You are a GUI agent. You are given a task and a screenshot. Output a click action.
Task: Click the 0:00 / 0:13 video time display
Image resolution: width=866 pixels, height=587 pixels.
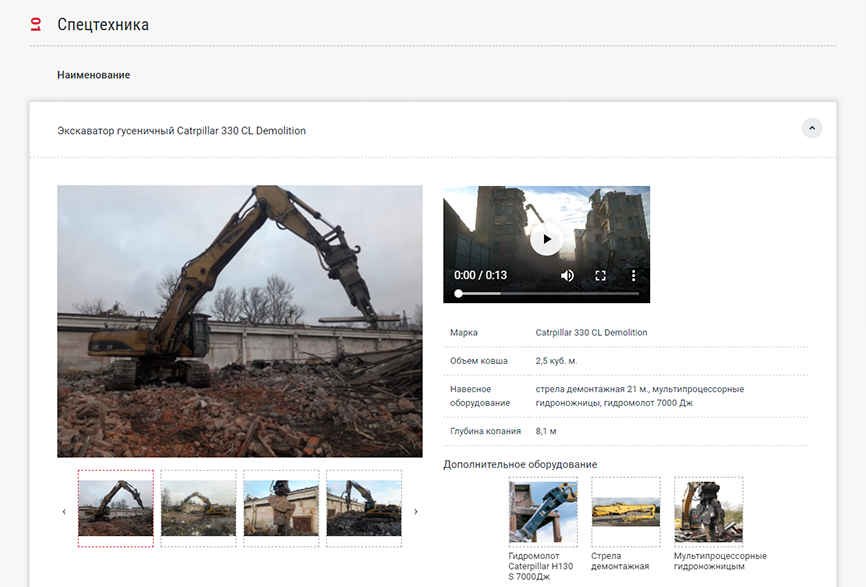pos(480,275)
